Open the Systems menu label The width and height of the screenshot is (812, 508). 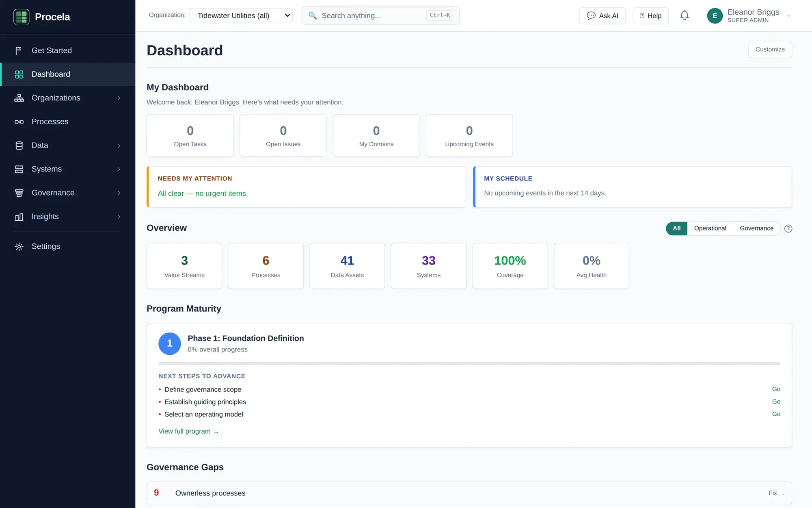pos(47,169)
